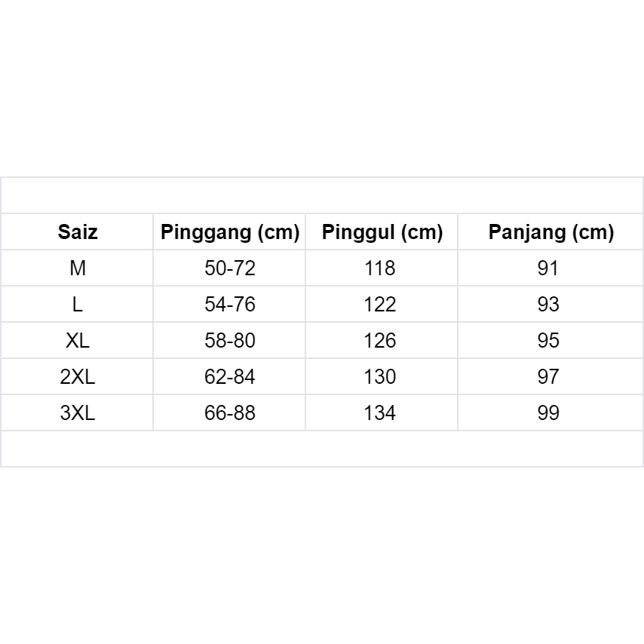The width and height of the screenshot is (644, 644).
Task: Select the 2XL size row label
Action: pyautogui.click(x=78, y=377)
